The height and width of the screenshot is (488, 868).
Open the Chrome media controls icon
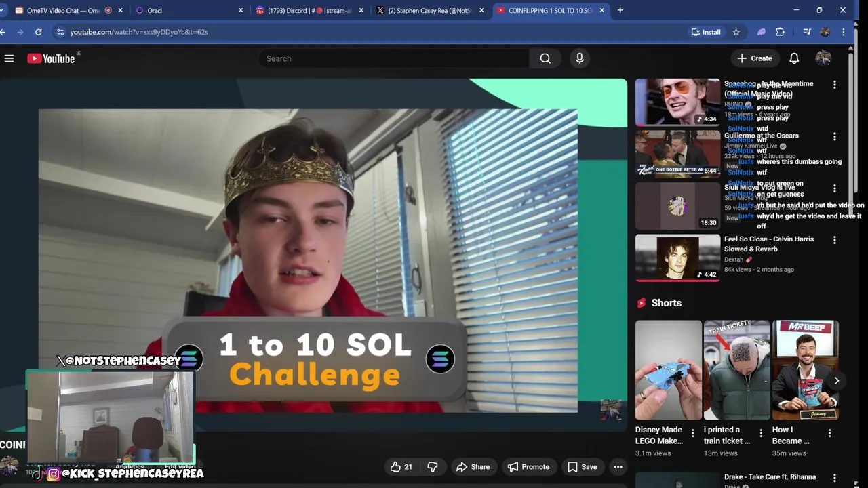(806, 32)
